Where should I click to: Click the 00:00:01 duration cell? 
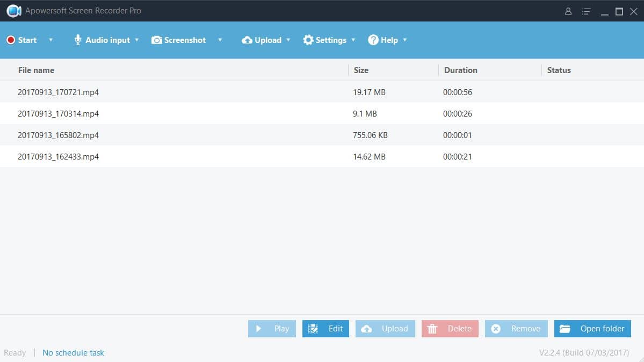pyautogui.click(x=457, y=135)
